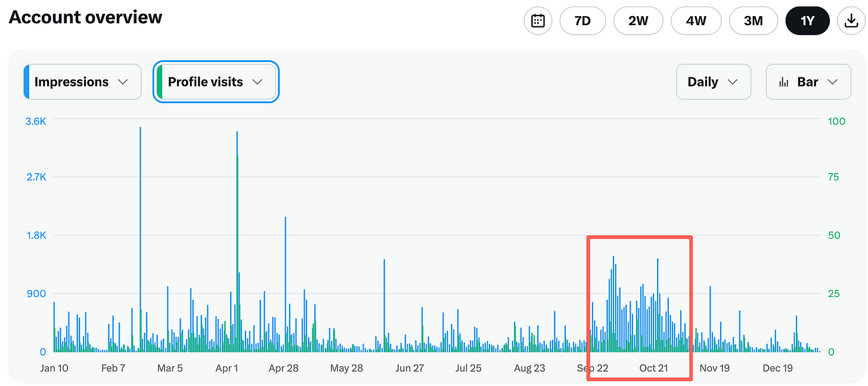
Task: Select the 3M time range
Action: (754, 21)
